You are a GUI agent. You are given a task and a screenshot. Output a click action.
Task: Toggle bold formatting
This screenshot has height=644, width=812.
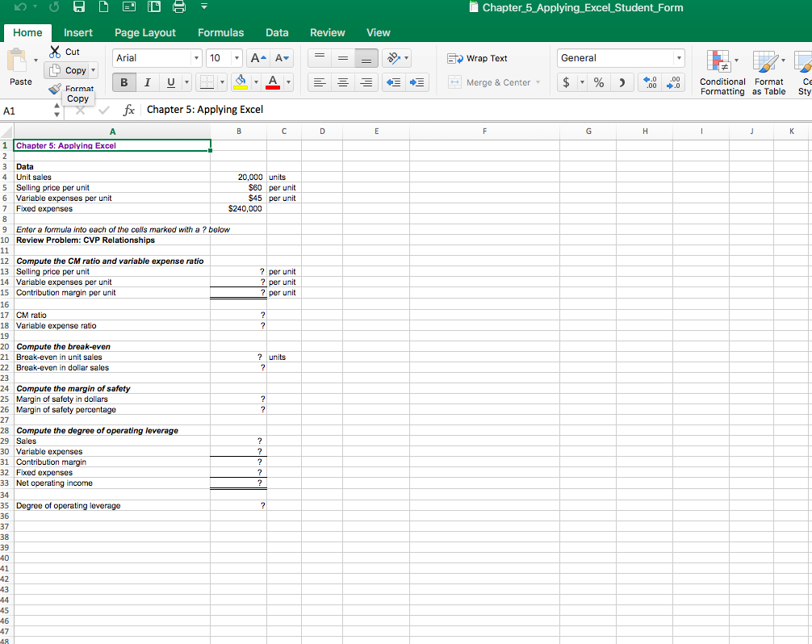(123, 82)
